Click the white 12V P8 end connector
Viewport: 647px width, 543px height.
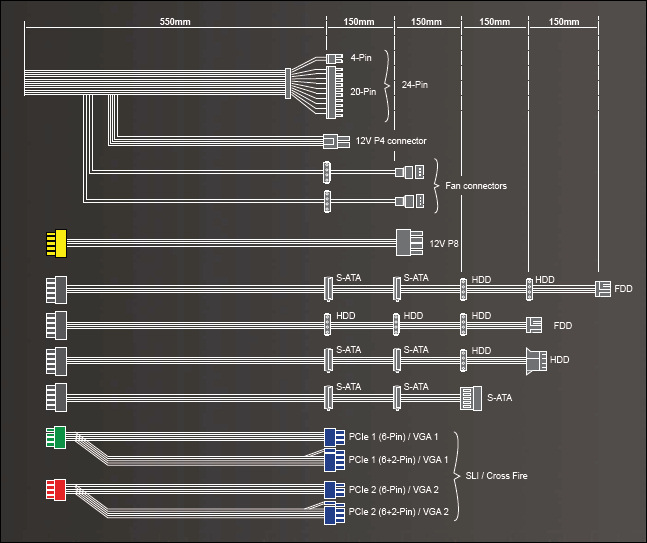pos(409,242)
